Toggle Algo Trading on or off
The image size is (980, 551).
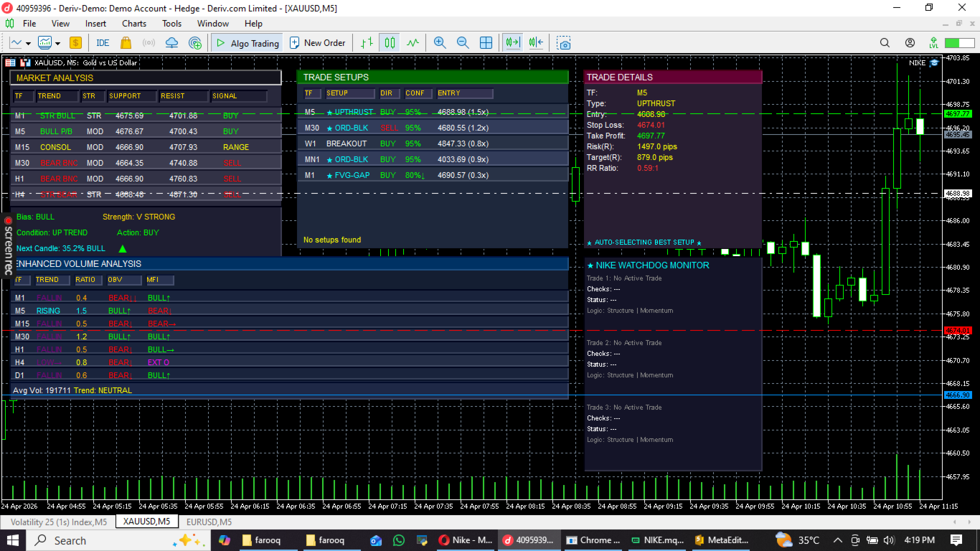point(247,43)
